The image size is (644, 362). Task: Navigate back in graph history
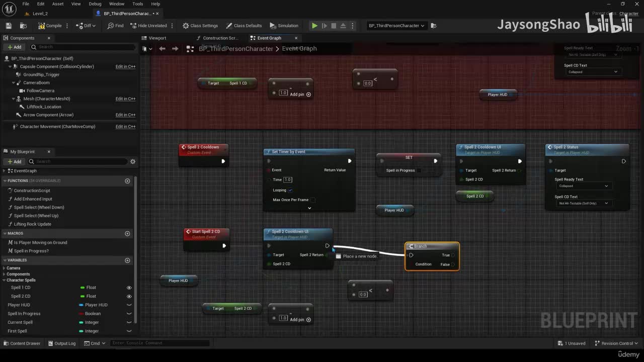tap(162, 49)
